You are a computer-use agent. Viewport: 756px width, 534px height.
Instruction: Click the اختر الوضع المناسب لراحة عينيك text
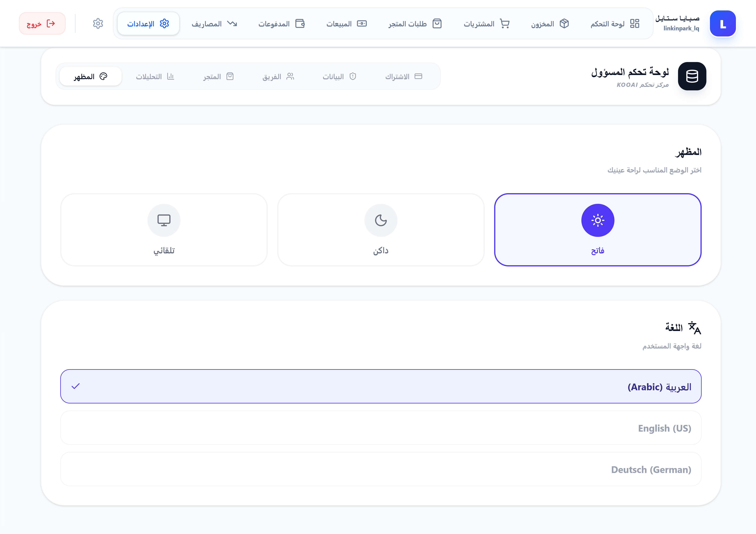point(654,170)
